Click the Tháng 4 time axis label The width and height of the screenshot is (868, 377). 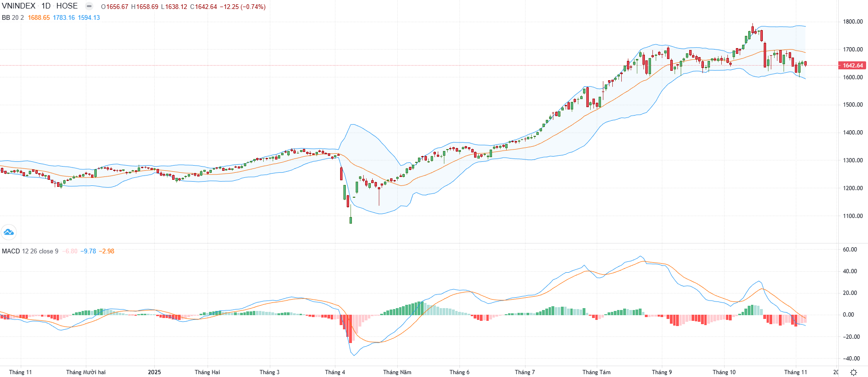pyautogui.click(x=335, y=372)
